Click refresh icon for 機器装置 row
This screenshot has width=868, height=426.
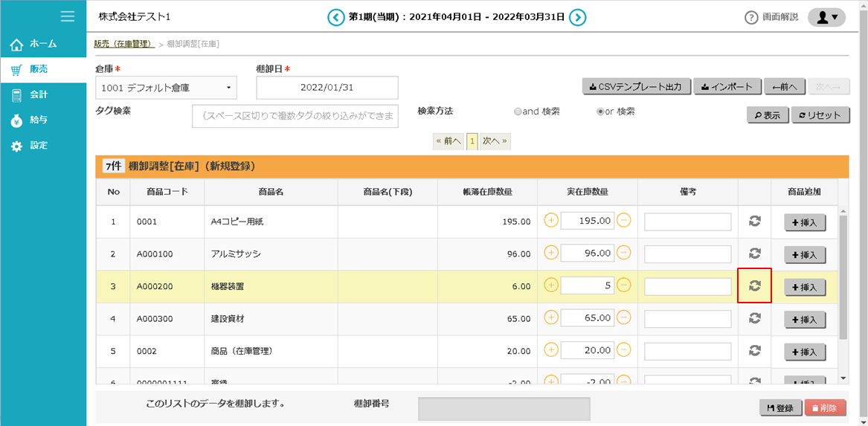pyautogui.click(x=754, y=286)
